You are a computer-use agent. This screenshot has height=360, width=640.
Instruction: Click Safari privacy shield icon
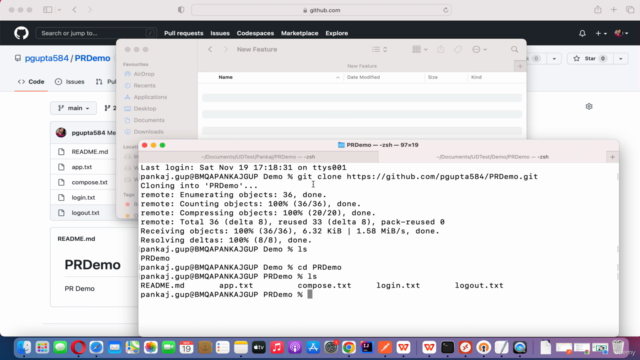(181, 10)
